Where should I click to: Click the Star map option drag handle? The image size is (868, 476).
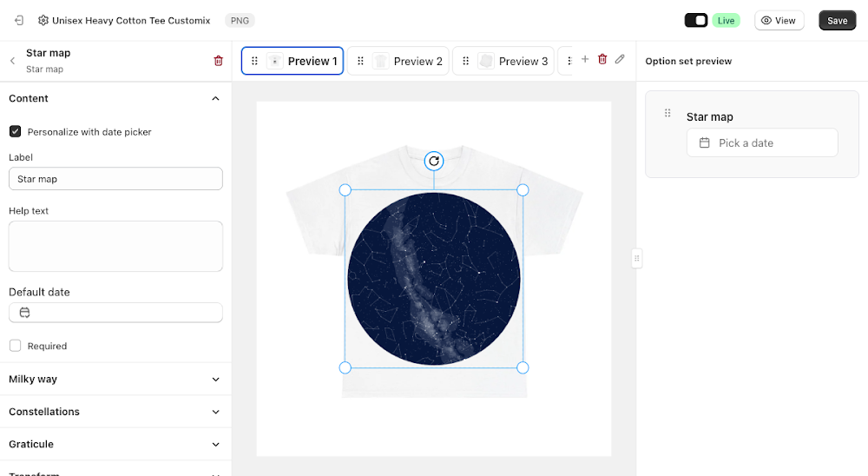point(667,113)
